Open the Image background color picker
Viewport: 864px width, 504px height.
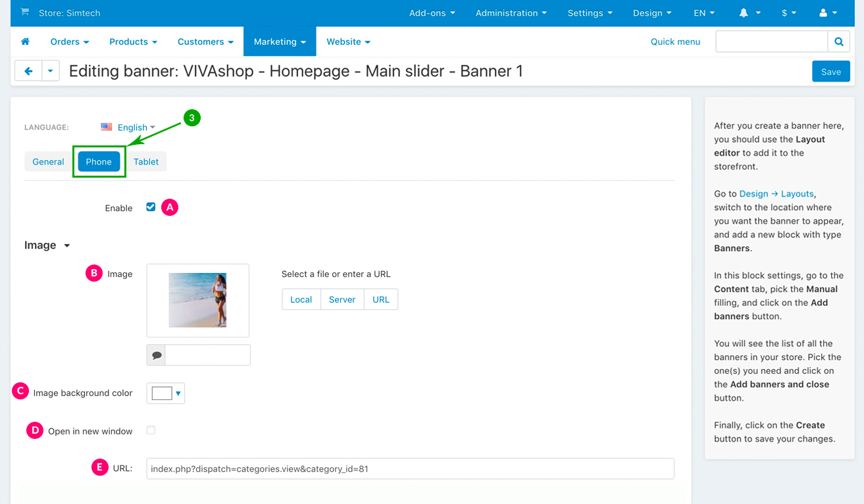(x=166, y=393)
